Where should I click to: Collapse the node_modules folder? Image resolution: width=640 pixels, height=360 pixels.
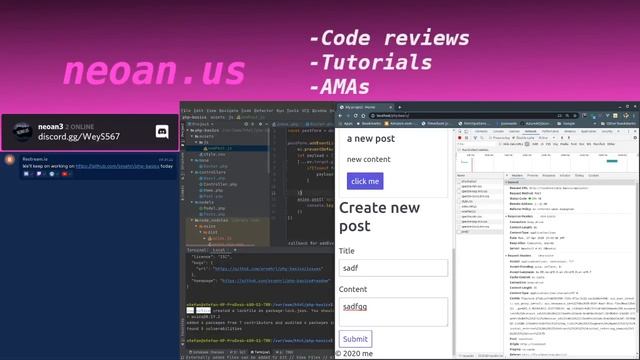tap(192, 220)
